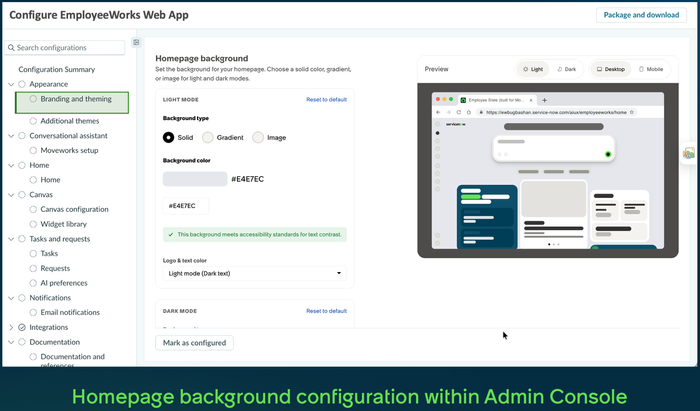Click Reset to default for Light mode
This screenshot has height=411, width=700.
coord(326,100)
